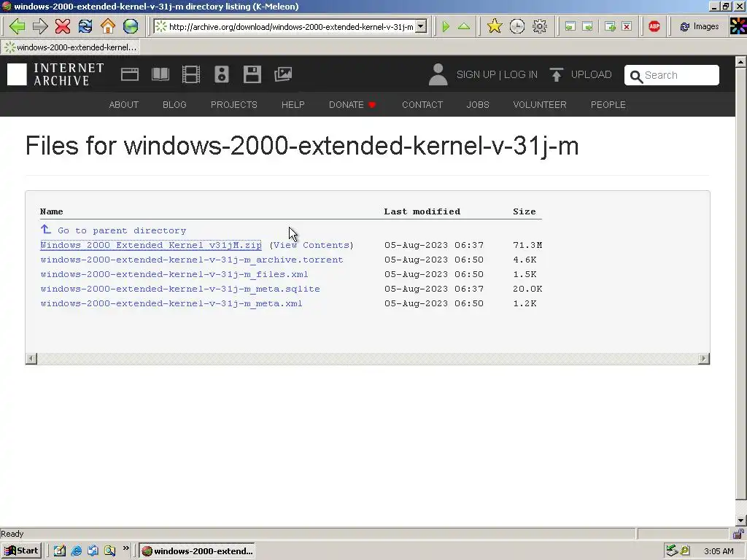Image resolution: width=747 pixels, height=560 pixels.
Task: Click the K-Meleon throbber logo
Action: click(738, 26)
